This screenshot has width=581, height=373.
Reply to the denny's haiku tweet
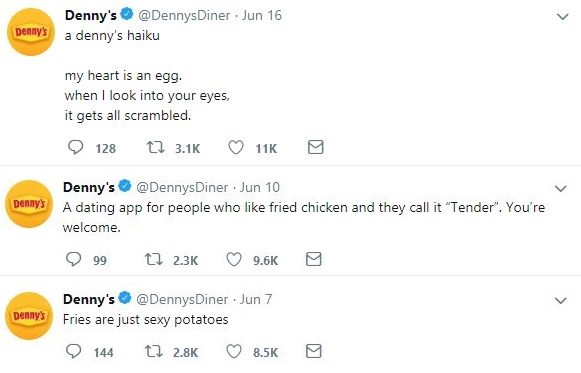point(76,147)
